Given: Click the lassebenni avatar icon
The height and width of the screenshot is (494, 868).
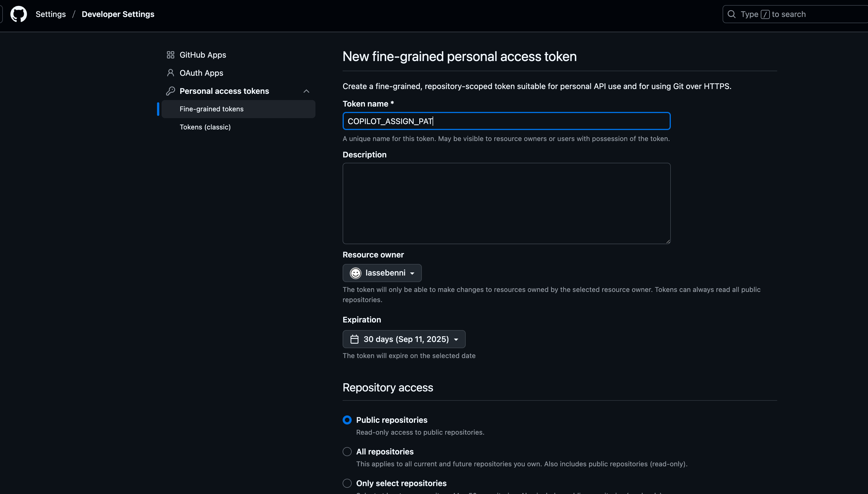Looking at the screenshot, I should (355, 273).
